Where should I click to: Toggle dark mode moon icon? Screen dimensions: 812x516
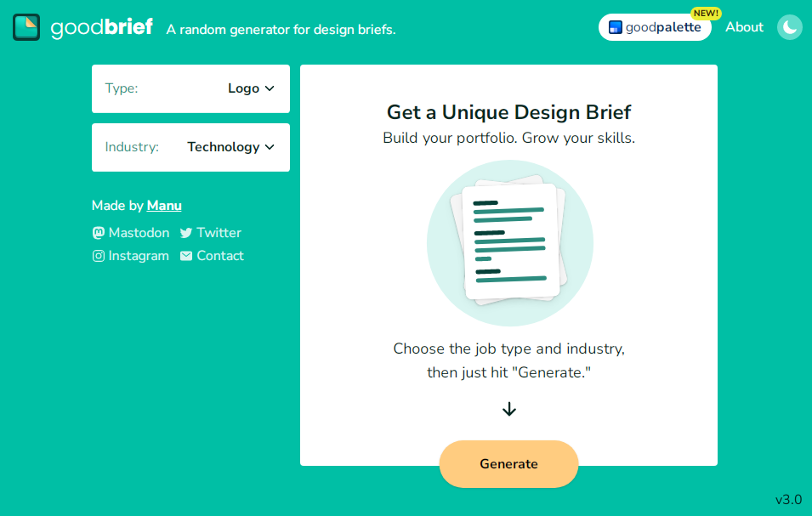pos(790,27)
